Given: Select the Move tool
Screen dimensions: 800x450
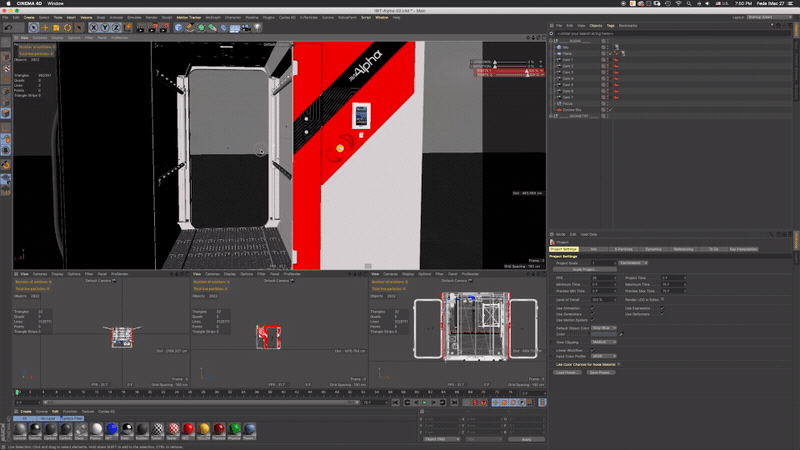Looking at the screenshot, I should [45, 28].
